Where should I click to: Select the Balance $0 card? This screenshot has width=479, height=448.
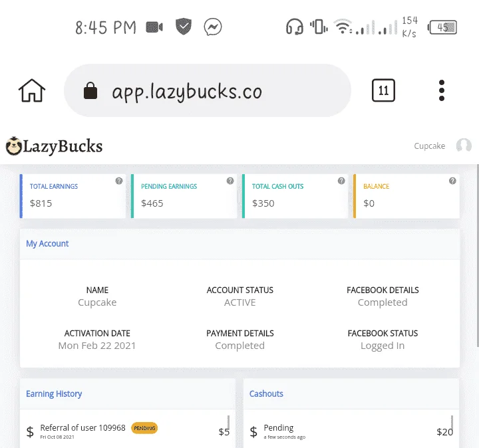coord(406,196)
